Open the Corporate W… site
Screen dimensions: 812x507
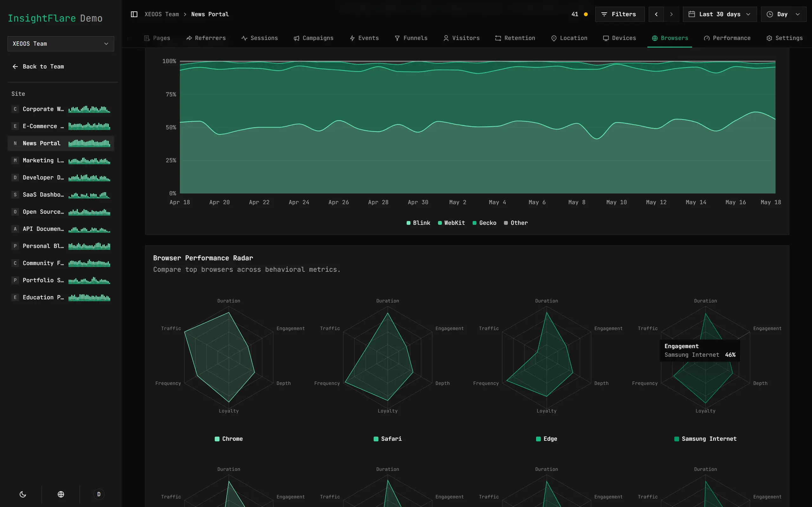[x=61, y=109]
